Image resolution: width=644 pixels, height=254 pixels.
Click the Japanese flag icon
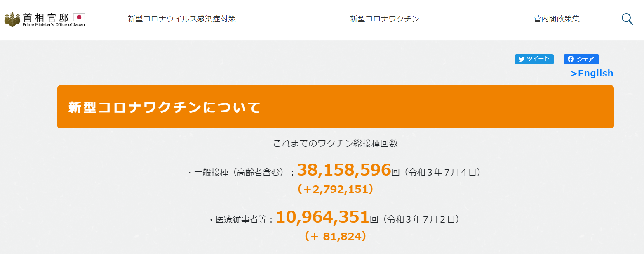tap(79, 17)
